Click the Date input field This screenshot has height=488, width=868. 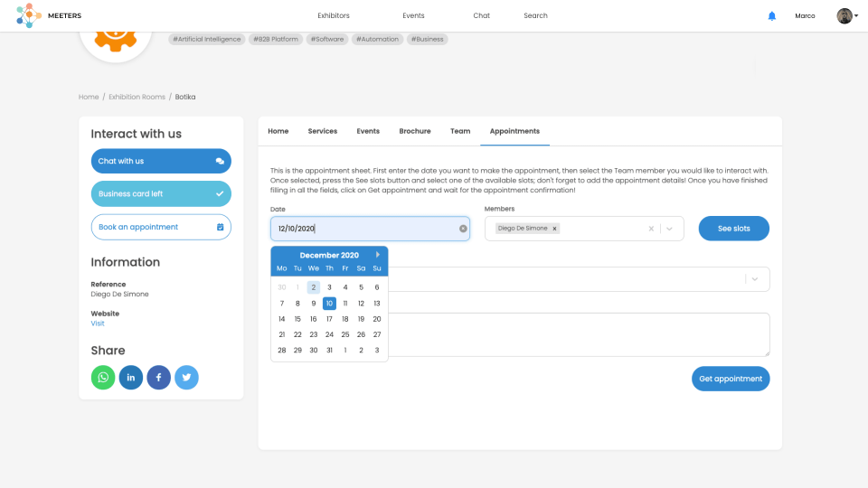pos(370,229)
